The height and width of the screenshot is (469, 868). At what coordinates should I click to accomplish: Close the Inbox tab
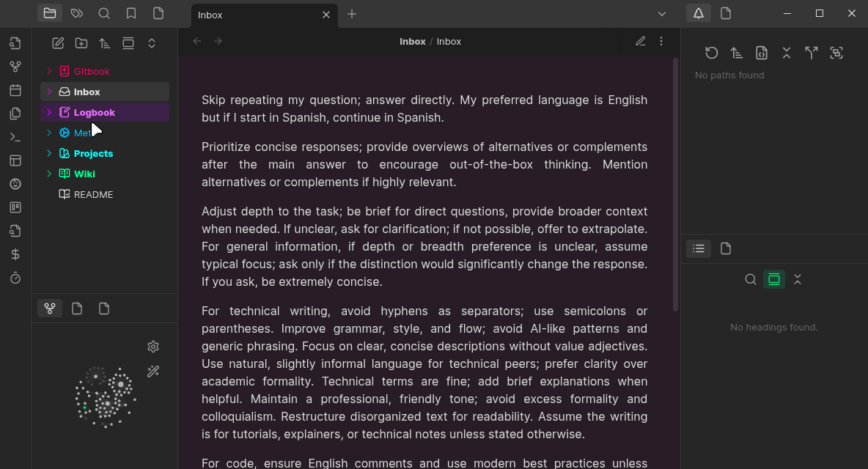[326, 15]
